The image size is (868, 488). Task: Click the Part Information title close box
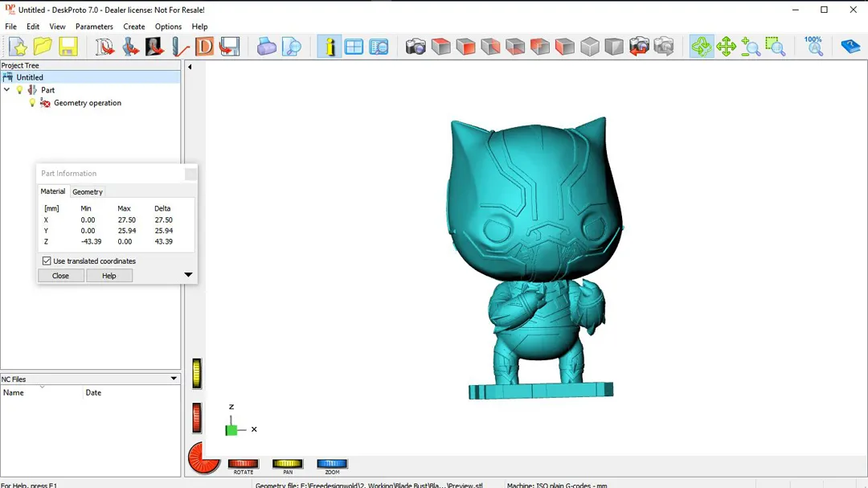[x=190, y=174]
